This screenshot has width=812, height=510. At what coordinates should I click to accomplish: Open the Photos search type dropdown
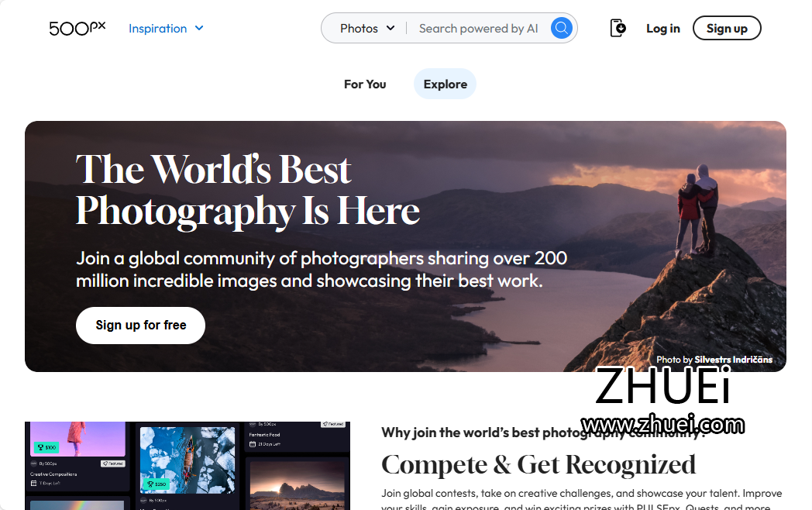click(367, 28)
